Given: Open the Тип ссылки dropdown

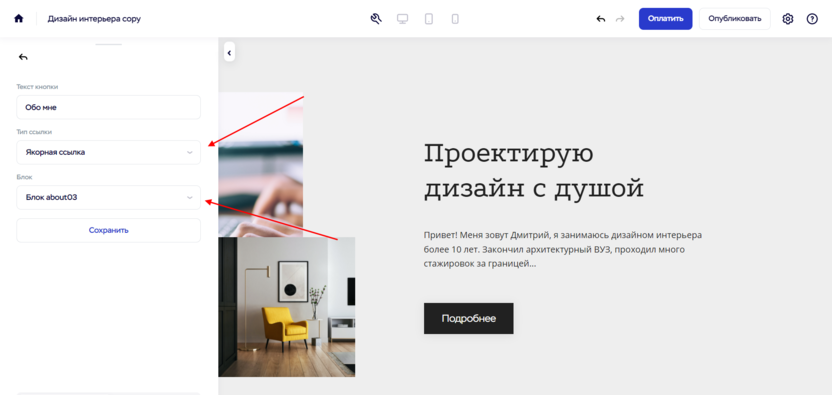Looking at the screenshot, I should pyautogui.click(x=108, y=152).
